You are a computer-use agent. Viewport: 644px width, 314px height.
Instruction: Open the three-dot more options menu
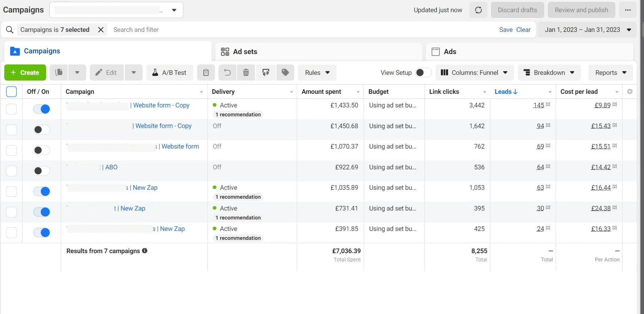(x=628, y=10)
